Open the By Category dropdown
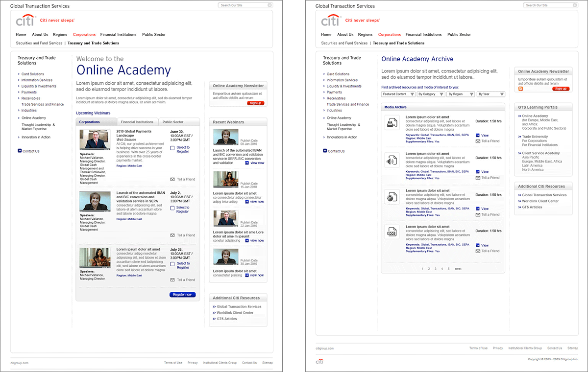Viewport: 588px width, 372px height. pos(431,94)
